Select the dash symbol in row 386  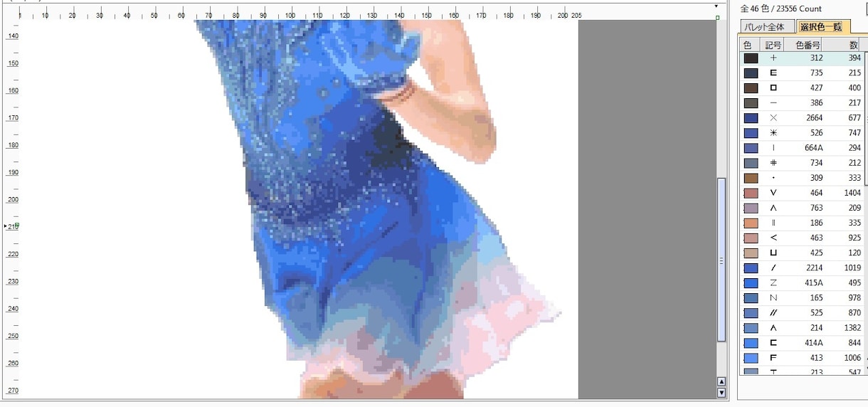click(x=773, y=103)
